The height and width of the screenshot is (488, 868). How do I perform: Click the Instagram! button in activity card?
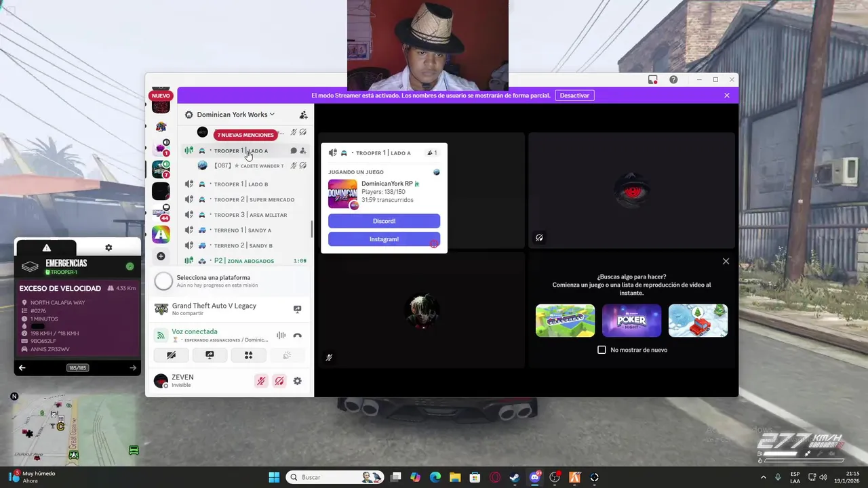(x=384, y=239)
